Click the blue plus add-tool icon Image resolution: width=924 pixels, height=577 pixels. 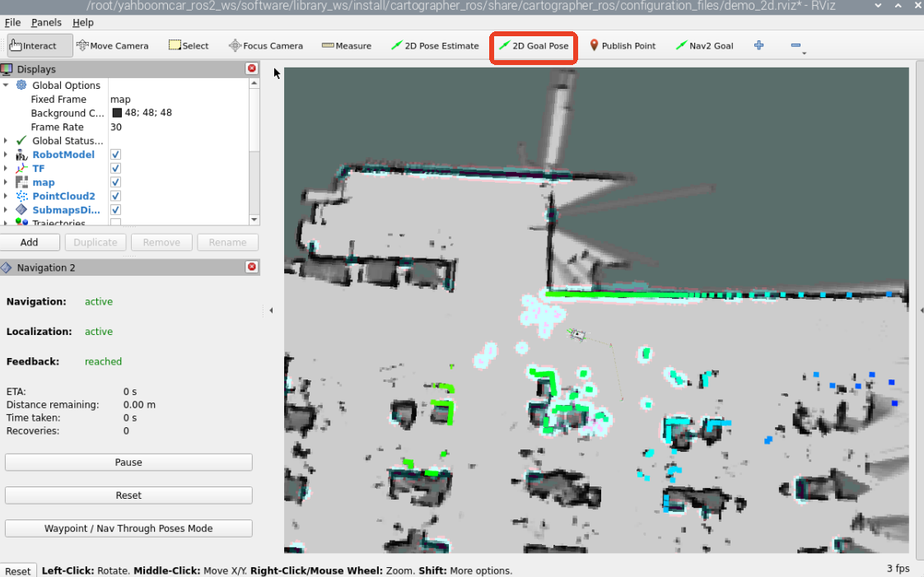(759, 45)
